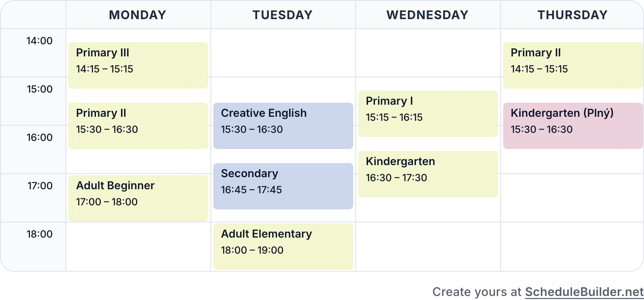The width and height of the screenshot is (644, 300).
Task: Select the Thursday column header
Action: 572,15
